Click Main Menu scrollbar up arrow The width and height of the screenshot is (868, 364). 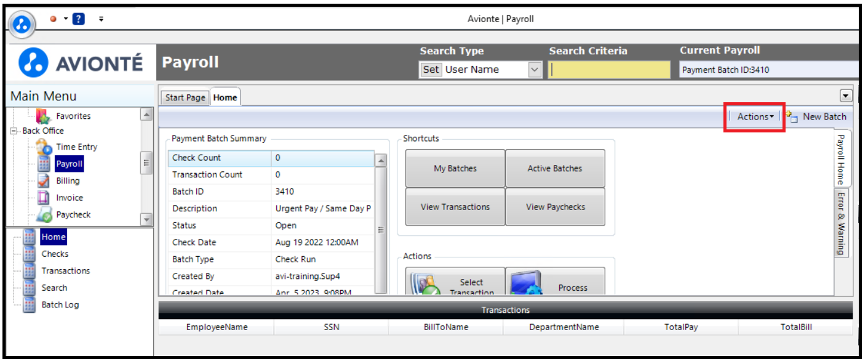[146, 115]
